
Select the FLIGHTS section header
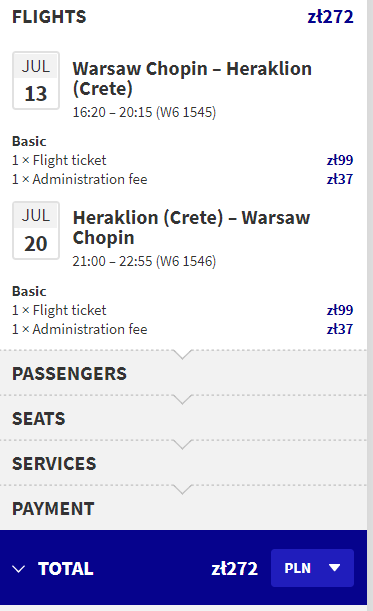(x=49, y=17)
